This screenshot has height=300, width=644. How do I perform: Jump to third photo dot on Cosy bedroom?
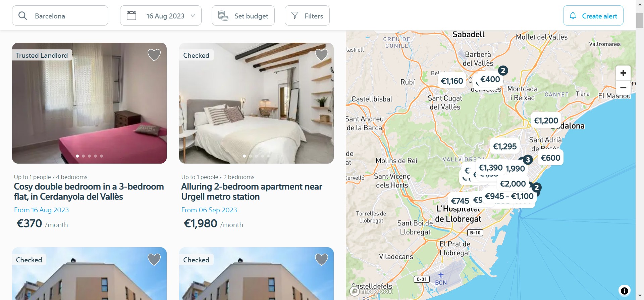(90, 156)
